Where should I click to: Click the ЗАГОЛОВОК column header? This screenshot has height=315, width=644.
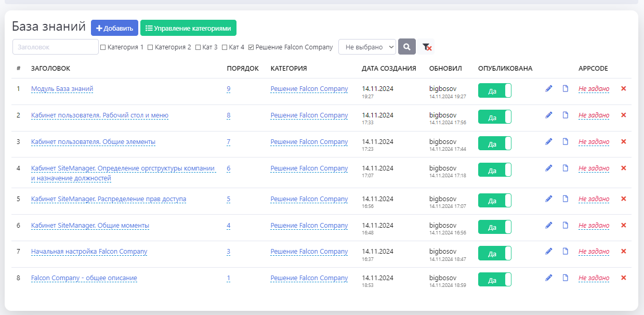(x=50, y=69)
